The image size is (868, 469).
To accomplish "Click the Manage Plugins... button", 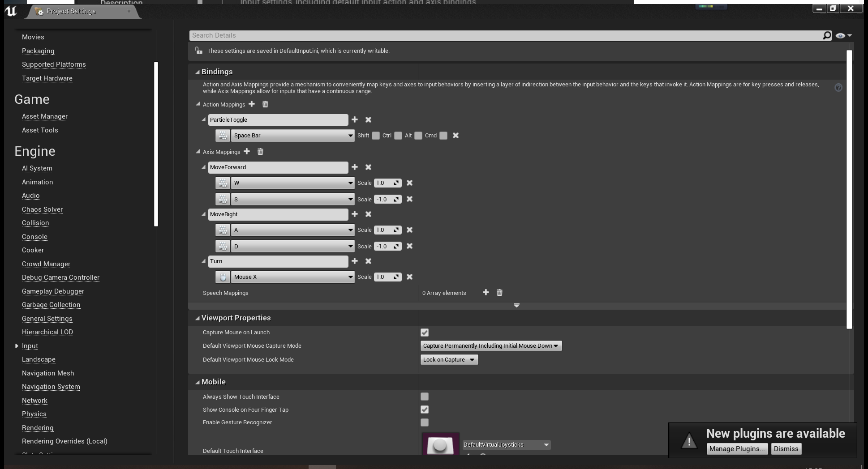I will (x=737, y=449).
